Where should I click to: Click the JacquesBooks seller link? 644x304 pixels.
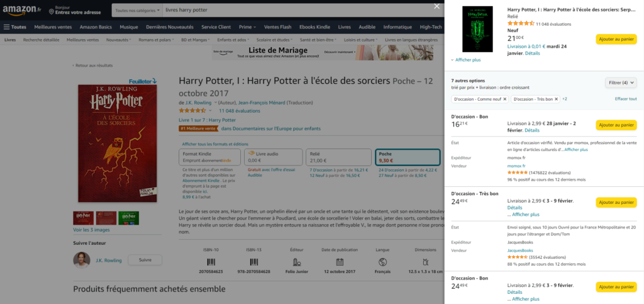coord(520,251)
